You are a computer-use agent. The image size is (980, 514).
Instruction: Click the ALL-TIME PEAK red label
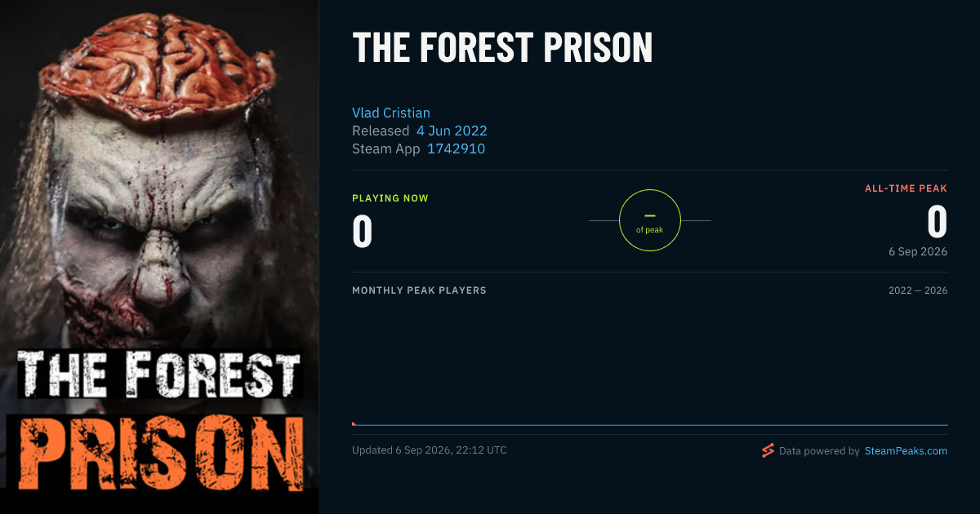click(906, 188)
